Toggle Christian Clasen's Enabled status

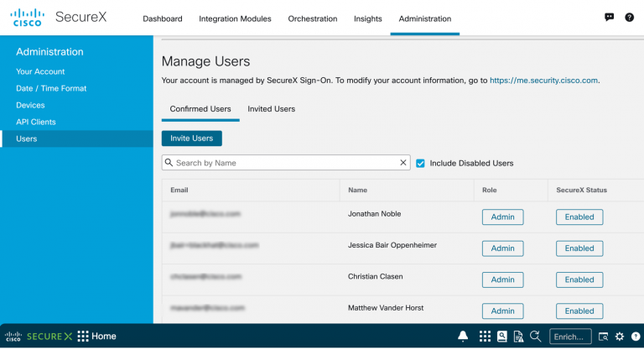tap(579, 279)
